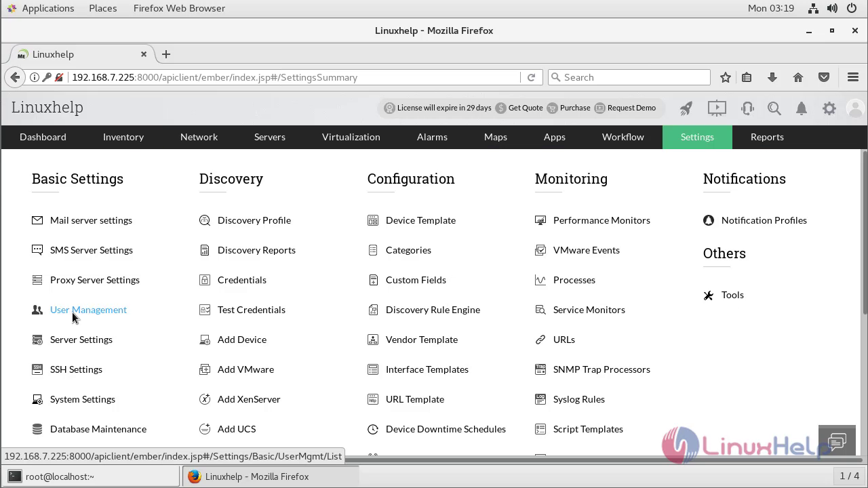This screenshot has width=868, height=488.
Task: Open the live chat bubble icon
Action: (837, 442)
